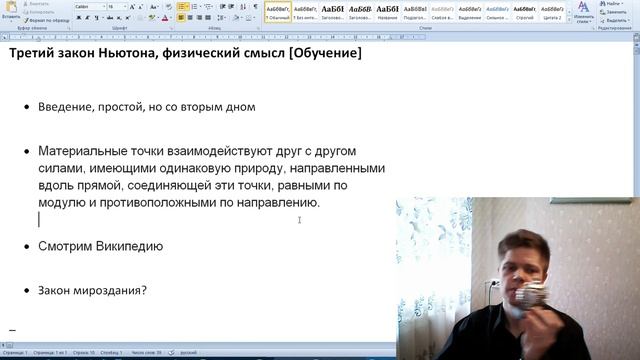640x360 pixels.
Task: Open the line spacing dropdown
Action: pyautogui.click(x=222, y=18)
